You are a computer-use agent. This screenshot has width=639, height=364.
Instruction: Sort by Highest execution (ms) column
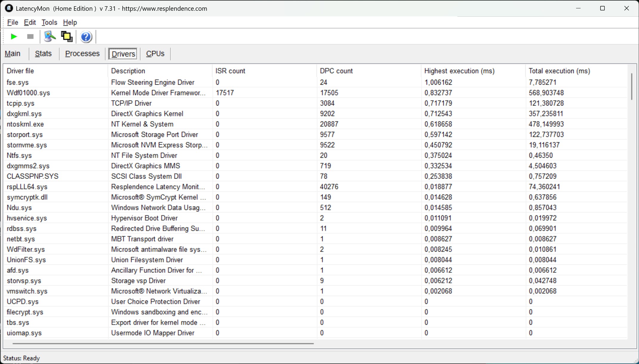pyautogui.click(x=459, y=71)
